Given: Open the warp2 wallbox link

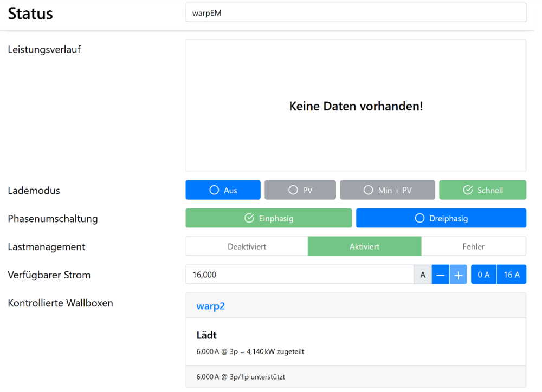Looking at the screenshot, I should coord(210,306).
